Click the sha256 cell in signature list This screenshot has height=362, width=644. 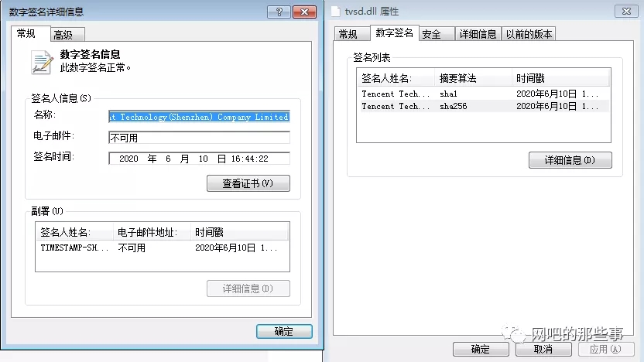click(454, 106)
